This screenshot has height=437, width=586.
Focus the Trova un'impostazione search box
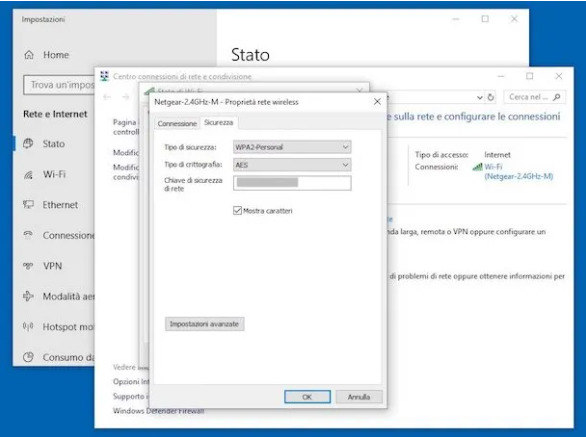[x=59, y=85]
